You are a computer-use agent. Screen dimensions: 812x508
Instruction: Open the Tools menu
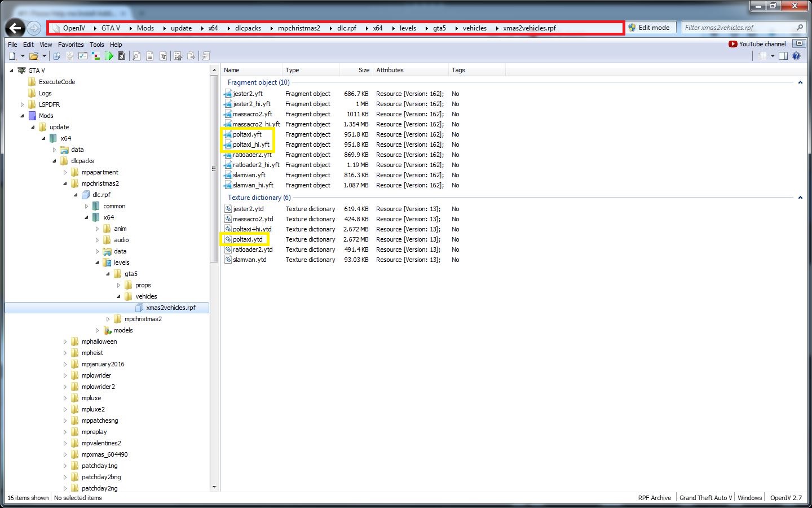tap(97, 45)
